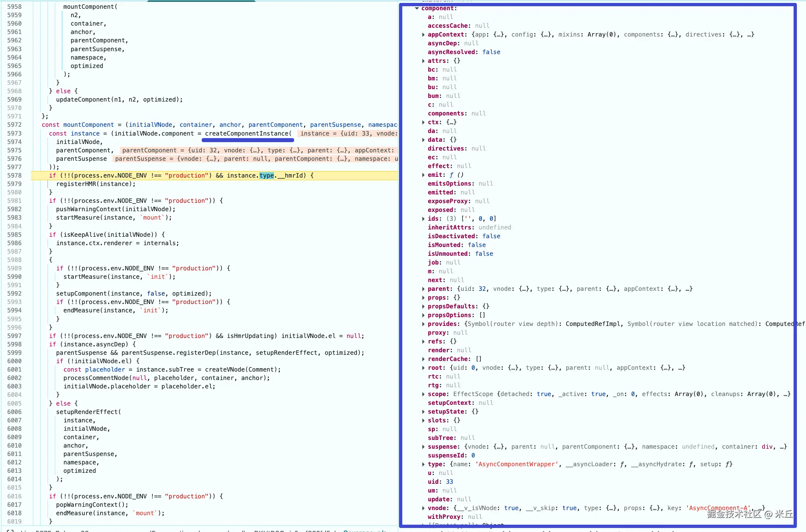The image size is (806, 532).
Task: Click the inline parentComponent value hint
Action: pos(259,151)
